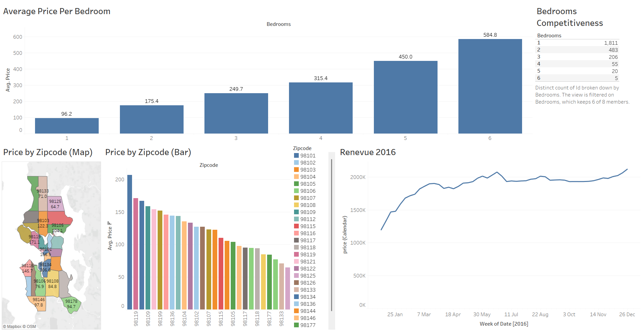
Task: Highlight the 98116 legend item
Action: (x=308, y=233)
